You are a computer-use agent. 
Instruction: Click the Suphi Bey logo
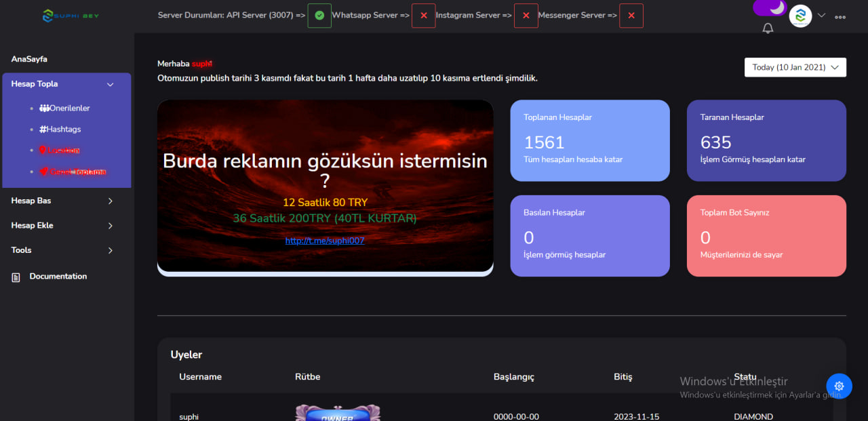click(x=71, y=16)
